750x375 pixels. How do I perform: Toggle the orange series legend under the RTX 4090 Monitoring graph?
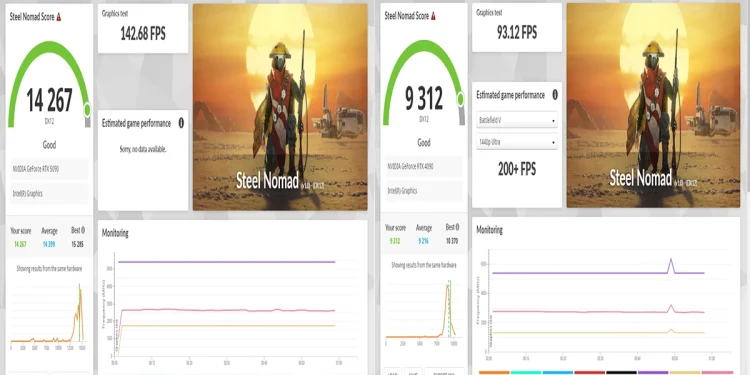(494, 373)
